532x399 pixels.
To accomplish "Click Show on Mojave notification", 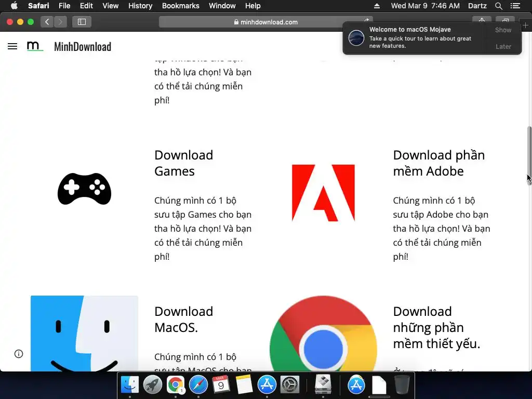I will pyautogui.click(x=503, y=30).
